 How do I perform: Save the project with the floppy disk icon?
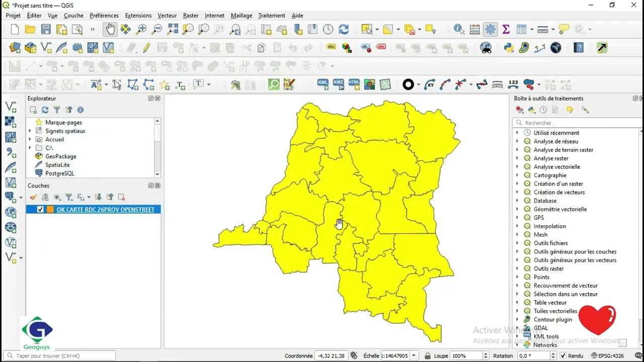coord(46,29)
